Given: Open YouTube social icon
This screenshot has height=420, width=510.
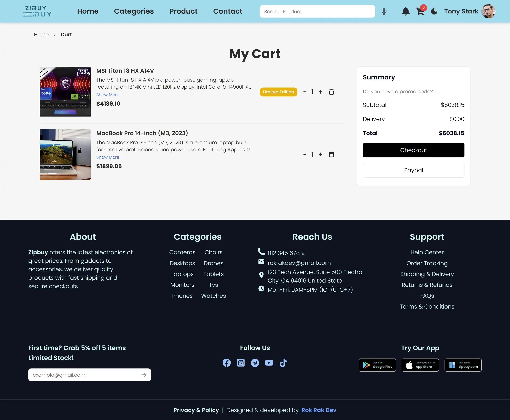Looking at the screenshot, I should coord(269,363).
